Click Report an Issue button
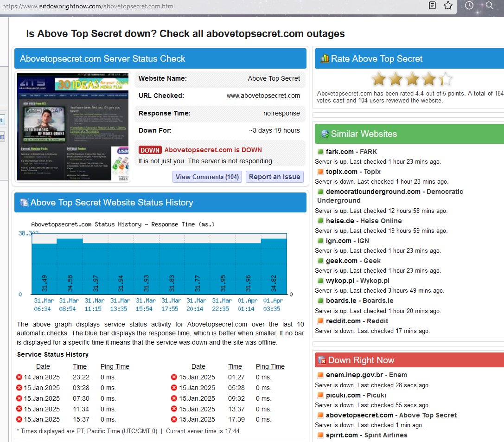This screenshot has width=504, height=442. pyautogui.click(x=274, y=177)
